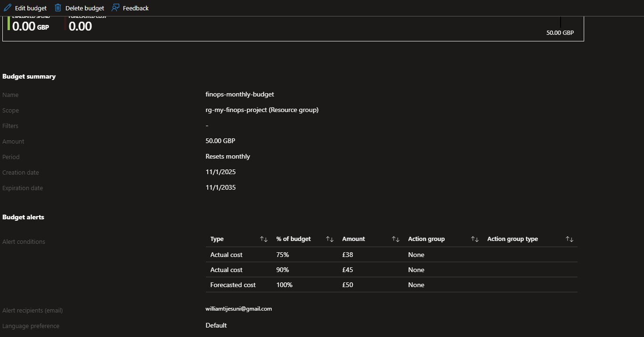Choose the Delete budget command label
The width and height of the screenshot is (644, 337).
pos(85,8)
